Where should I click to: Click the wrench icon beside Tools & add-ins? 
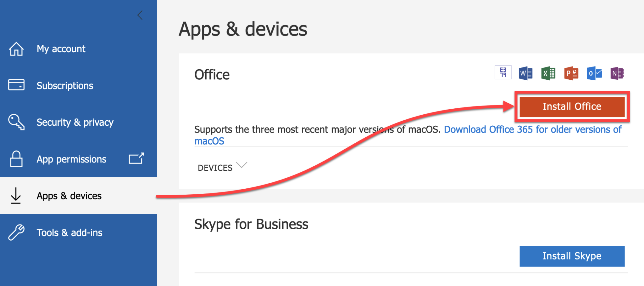click(16, 232)
